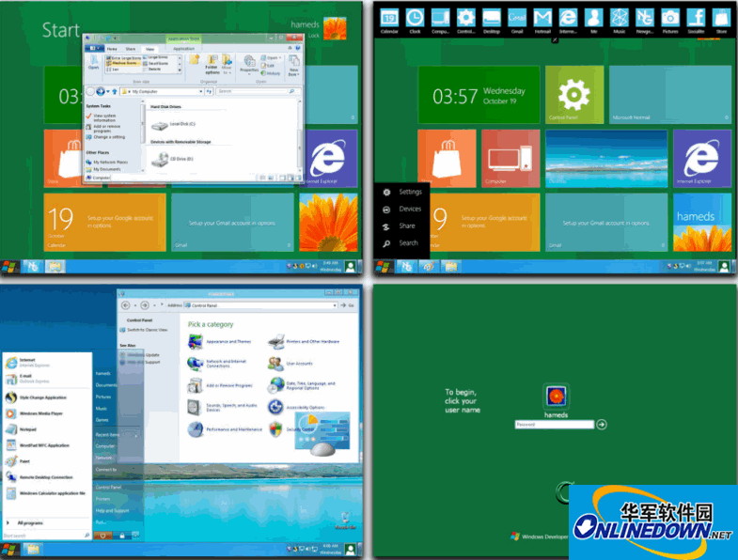738x560 pixels.
Task: Choose Extra Large Icons view in the ribbon
Action: pyautogui.click(x=121, y=58)
